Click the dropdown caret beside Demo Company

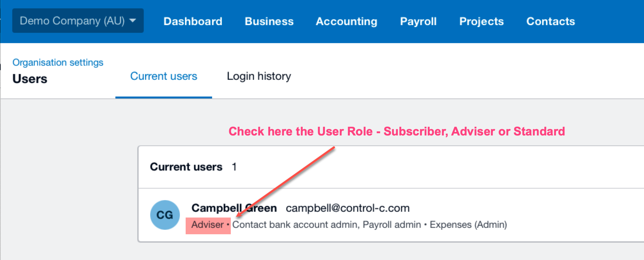click(132, 21)
